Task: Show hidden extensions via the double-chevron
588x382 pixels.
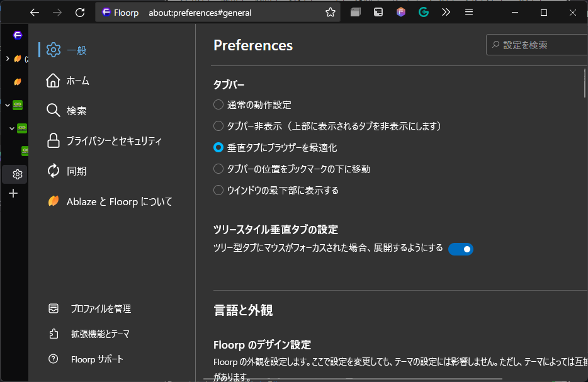Action: click(446, 11)
